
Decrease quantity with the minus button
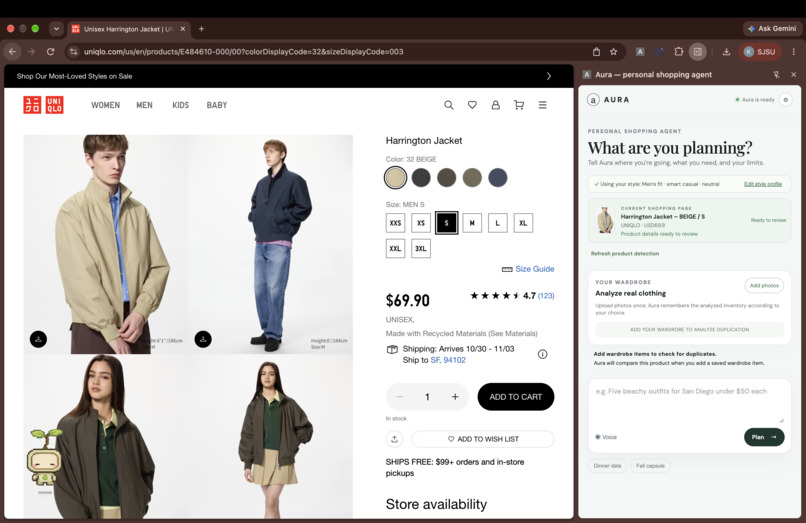coord(400,396)
